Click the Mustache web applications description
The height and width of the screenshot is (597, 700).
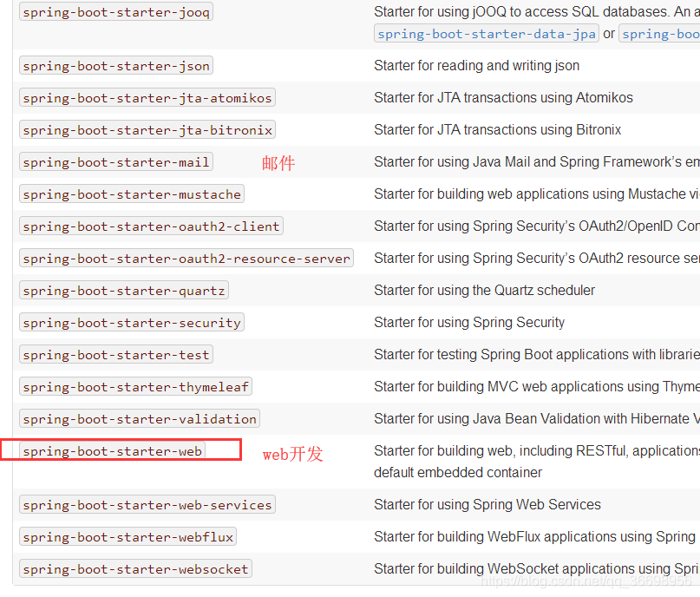[537, 194]
